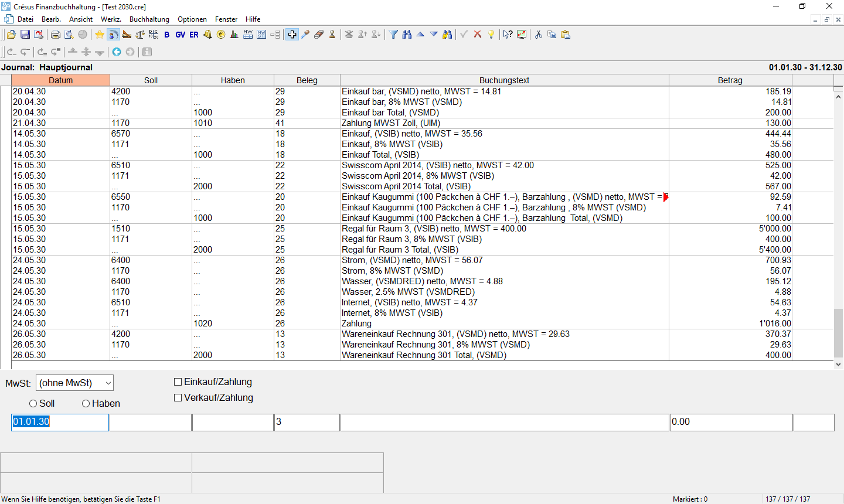Image resolution: width=844 pixels, height=504 pixels.
Task: Open the balance scales icon
Action: click(140, 35)
